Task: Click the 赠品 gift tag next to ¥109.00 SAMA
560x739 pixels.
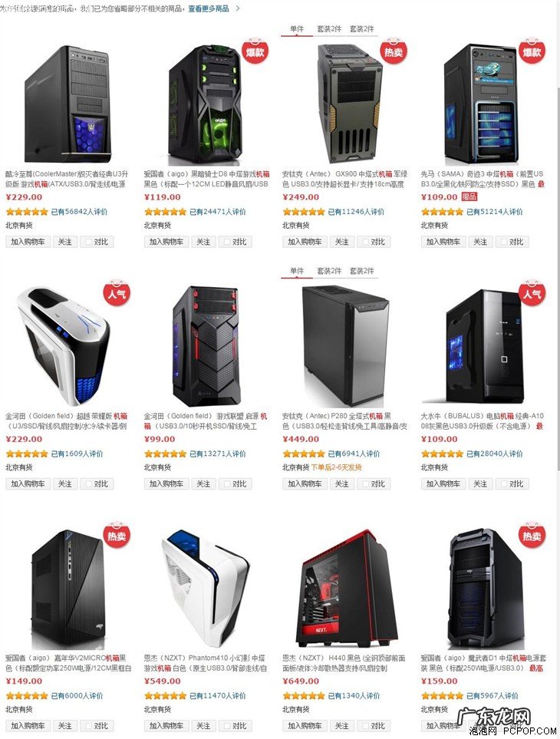Action: (469, 197)
